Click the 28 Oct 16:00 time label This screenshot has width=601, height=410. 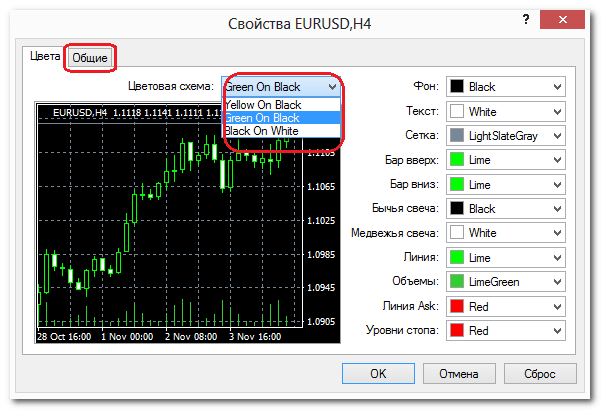point(64,337)
